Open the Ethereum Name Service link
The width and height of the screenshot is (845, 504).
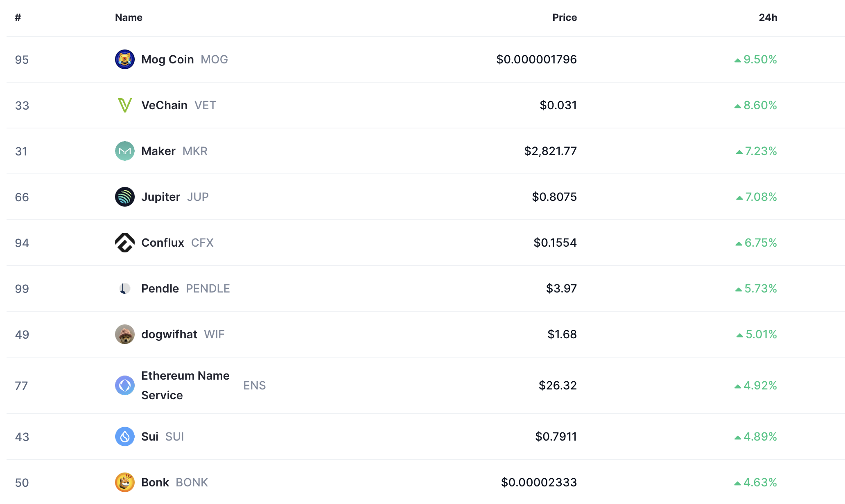(185, 385)
